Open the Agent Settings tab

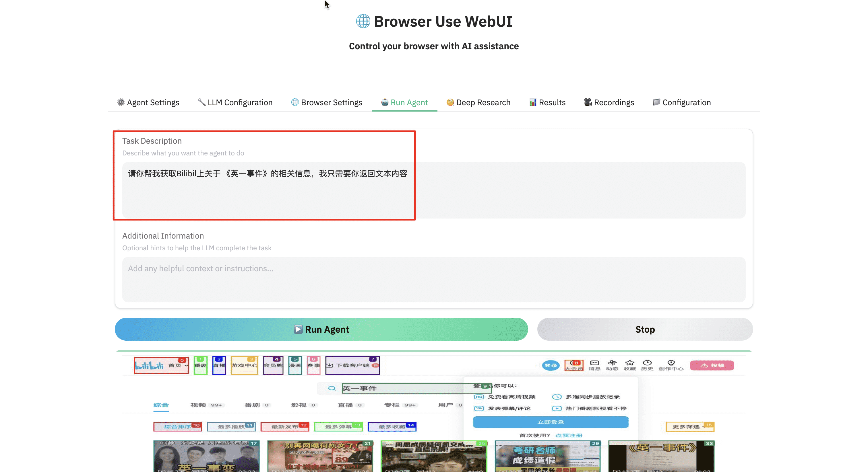(148, 102)
